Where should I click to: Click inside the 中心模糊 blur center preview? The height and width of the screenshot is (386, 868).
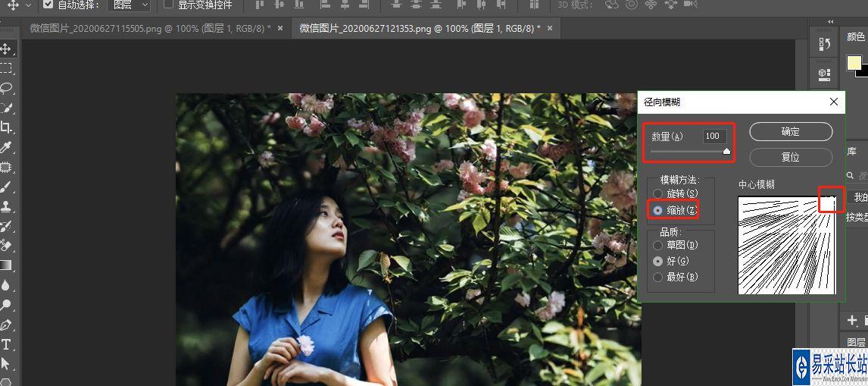coord(787,245)
